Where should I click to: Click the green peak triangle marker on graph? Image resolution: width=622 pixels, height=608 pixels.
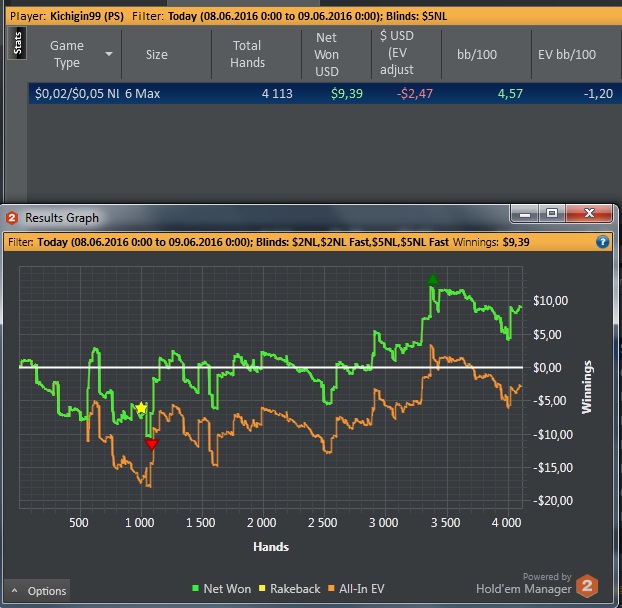(x=433, y=279)
